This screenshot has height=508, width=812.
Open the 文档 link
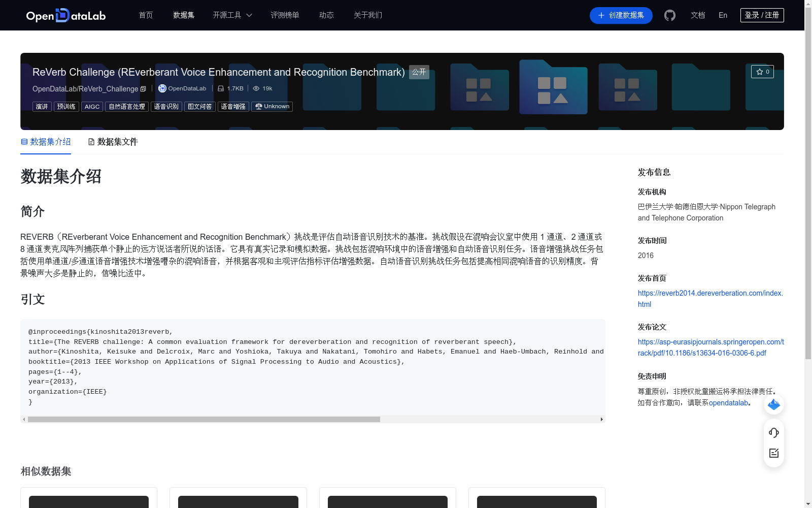coord(698,15)
